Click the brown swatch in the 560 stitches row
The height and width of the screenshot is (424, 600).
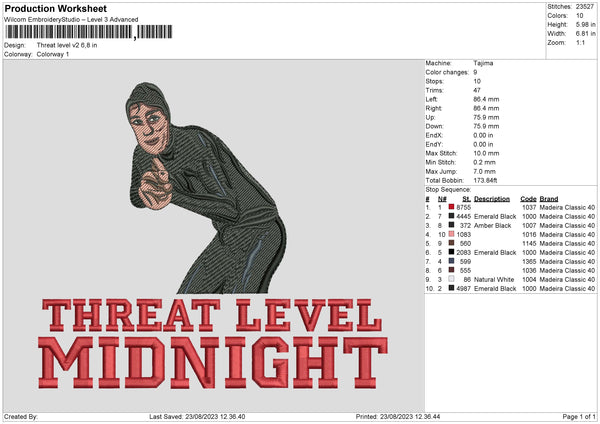[452, 243]
